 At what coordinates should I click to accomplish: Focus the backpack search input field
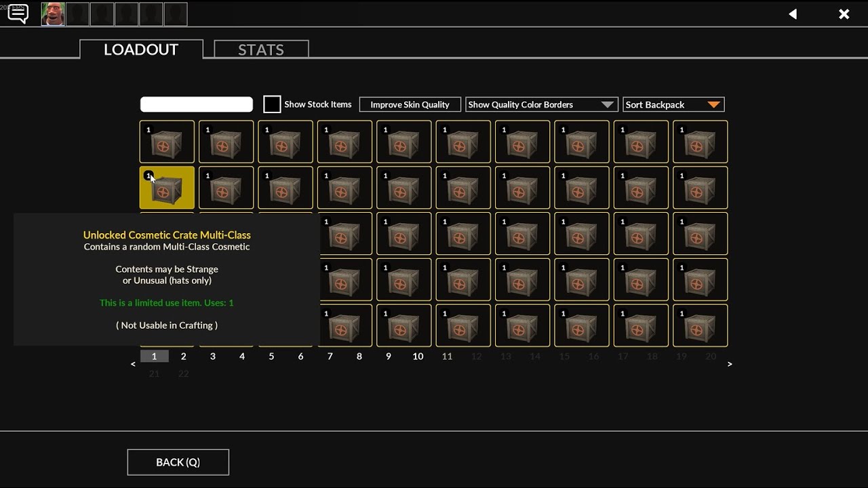[x=197, y=104]
